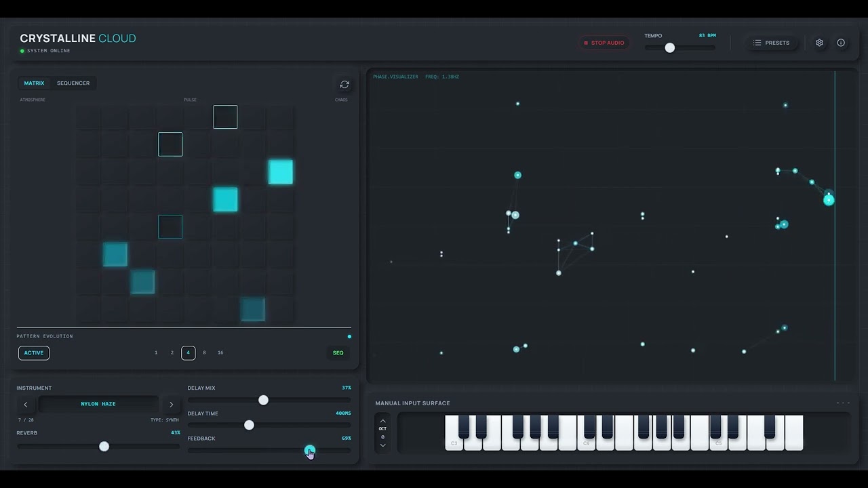This screenshot has height=488, width=868.
Task: Click the 69% feedback value
Action: (x=347, y=439)
